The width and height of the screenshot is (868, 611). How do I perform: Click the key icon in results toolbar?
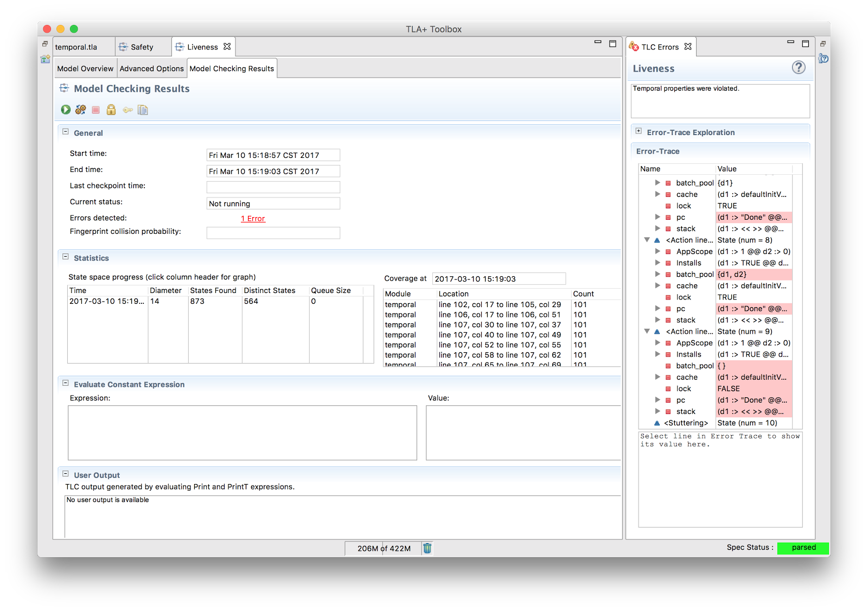[127, 110]
